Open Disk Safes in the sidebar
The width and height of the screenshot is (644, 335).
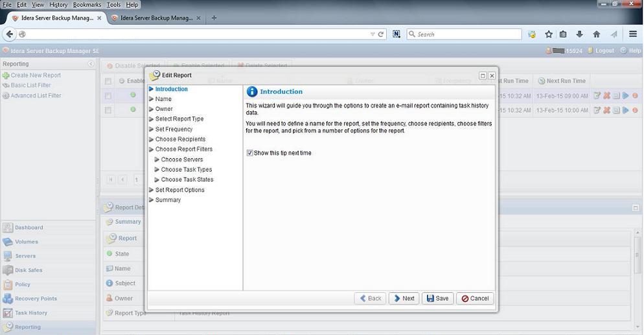[22, 270]
